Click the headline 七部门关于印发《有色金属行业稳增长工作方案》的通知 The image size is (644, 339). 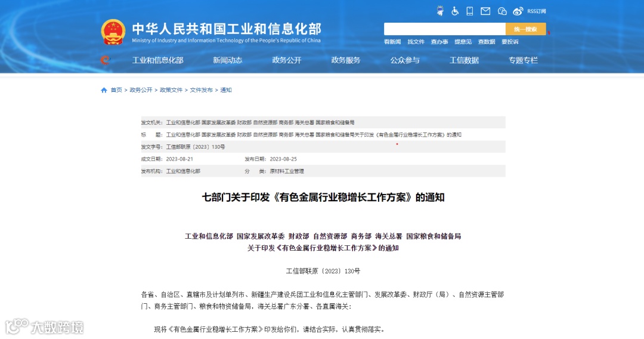point(323,198)
